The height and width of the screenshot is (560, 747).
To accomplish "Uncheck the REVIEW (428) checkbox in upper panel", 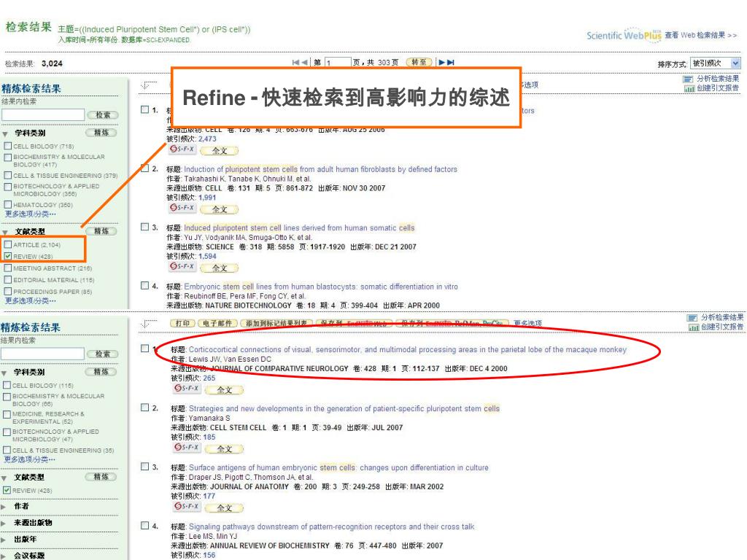I will (7, 257).
